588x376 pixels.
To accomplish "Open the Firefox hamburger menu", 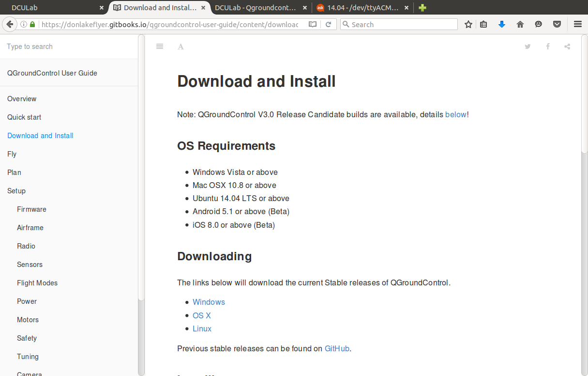I will pos(577,24).
